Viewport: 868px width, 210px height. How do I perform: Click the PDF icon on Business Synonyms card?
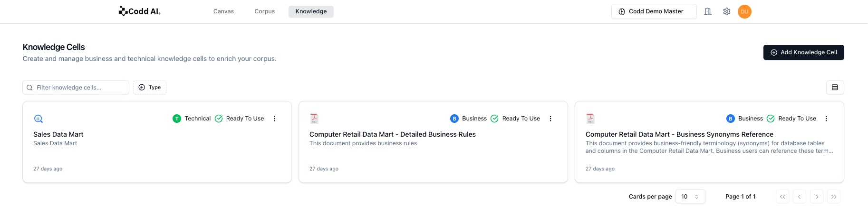click(x=590, y=119)
